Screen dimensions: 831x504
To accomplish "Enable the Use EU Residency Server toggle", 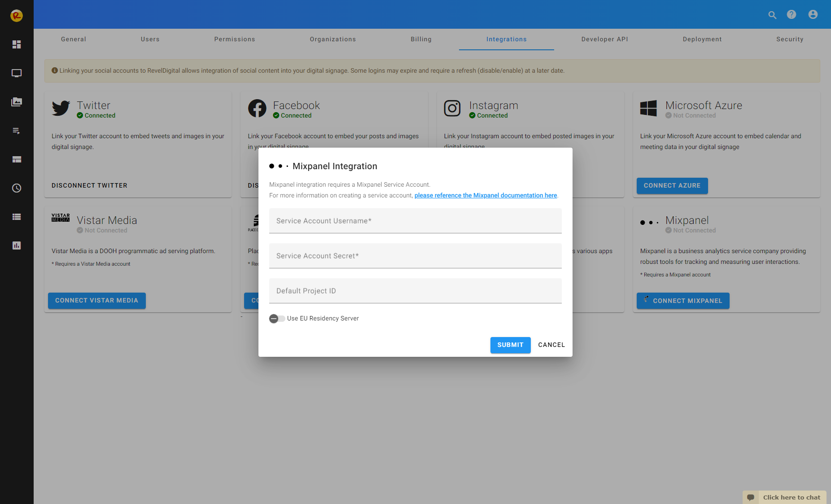I will tap(277, 319).
